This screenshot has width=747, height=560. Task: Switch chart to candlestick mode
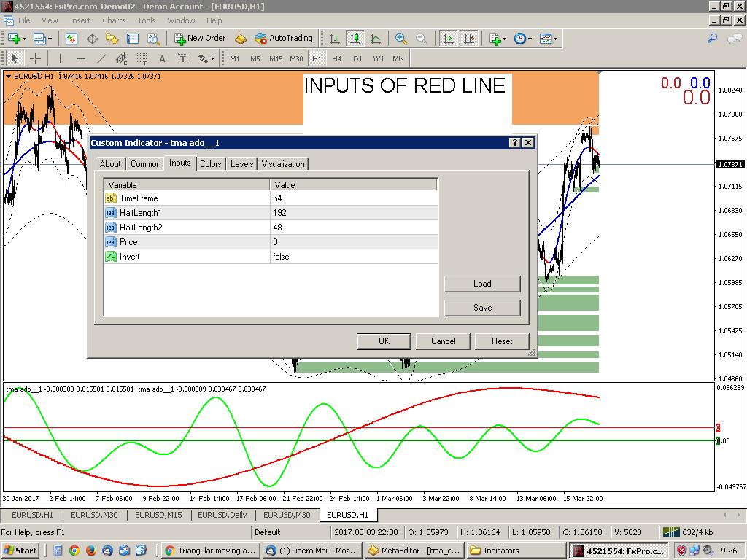(355, 39)
